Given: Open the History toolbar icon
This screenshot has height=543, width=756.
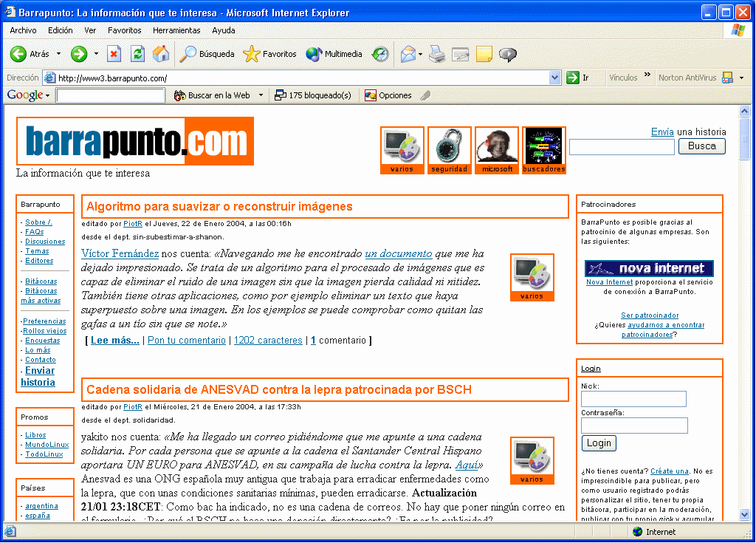Looking at the screenshot, I should tap(380, 54).
